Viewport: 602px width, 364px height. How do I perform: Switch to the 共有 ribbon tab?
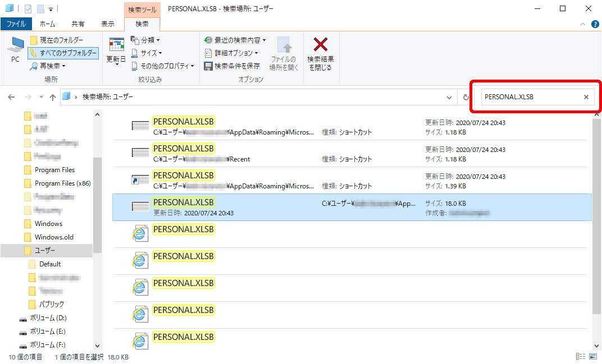(77, 24)
